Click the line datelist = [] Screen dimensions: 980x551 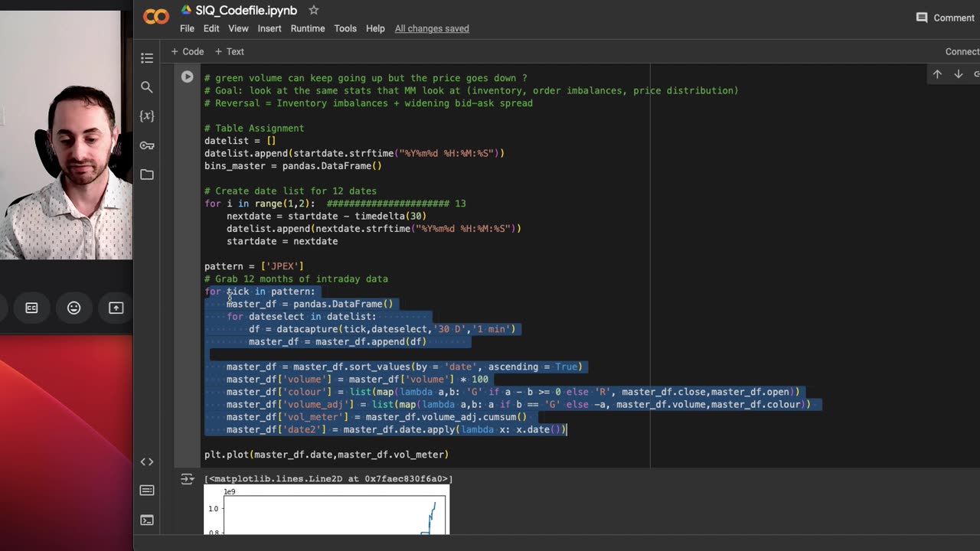[x=240, y=141]
